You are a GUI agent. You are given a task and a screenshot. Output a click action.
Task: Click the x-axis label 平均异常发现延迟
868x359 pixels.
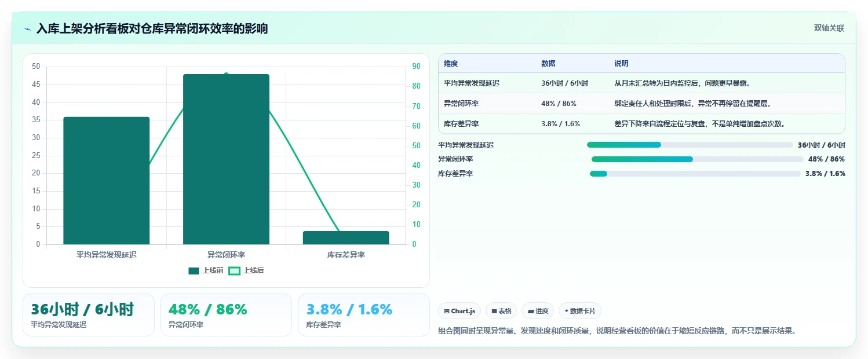[x=107, y=255]
